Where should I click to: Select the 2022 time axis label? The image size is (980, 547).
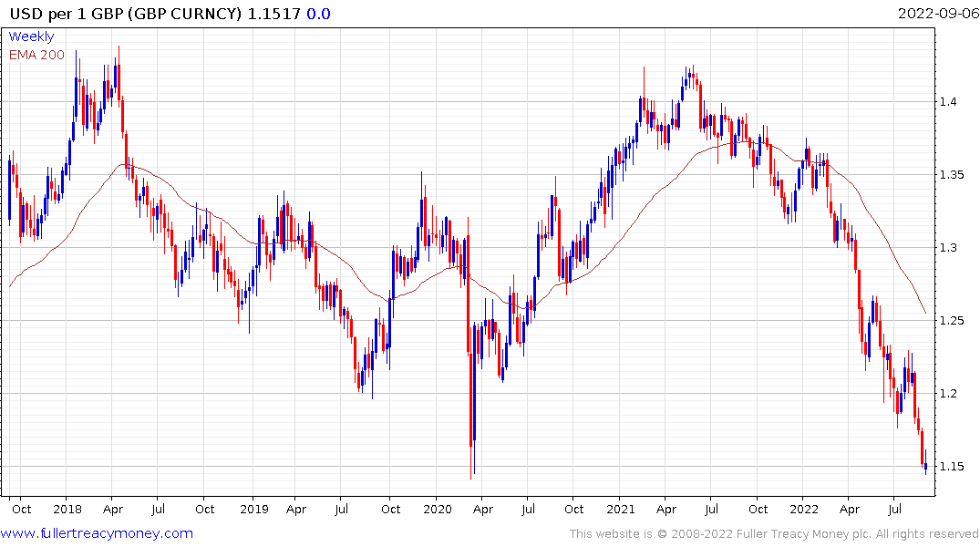tap(804, 509)
